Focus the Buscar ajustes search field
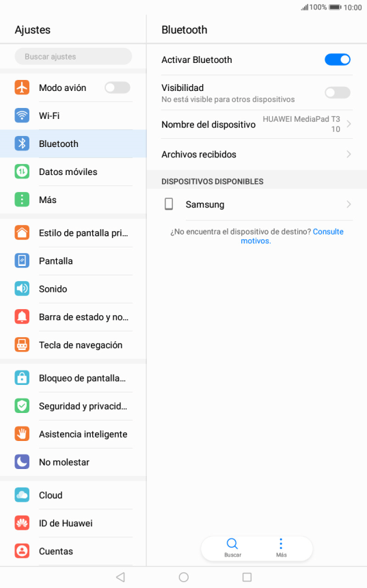Viewport: 367px width, 588px height. [73, 57]
